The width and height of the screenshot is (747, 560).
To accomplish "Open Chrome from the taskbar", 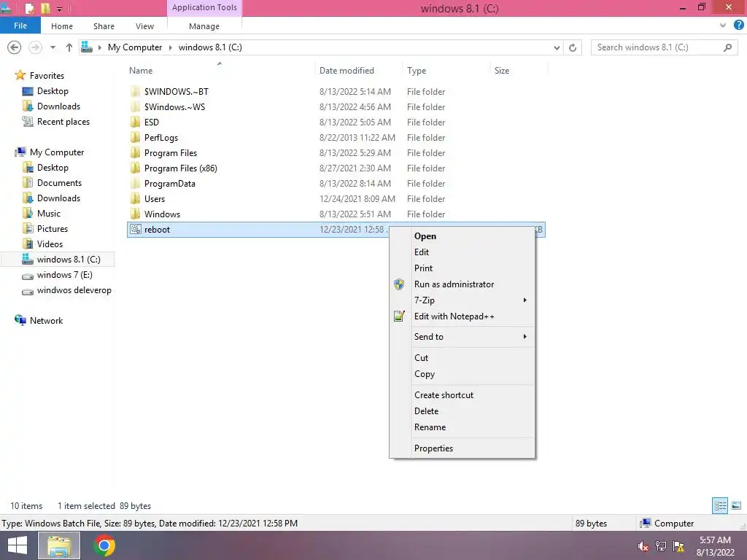I will pyautogui.click(x=104, y=545).
